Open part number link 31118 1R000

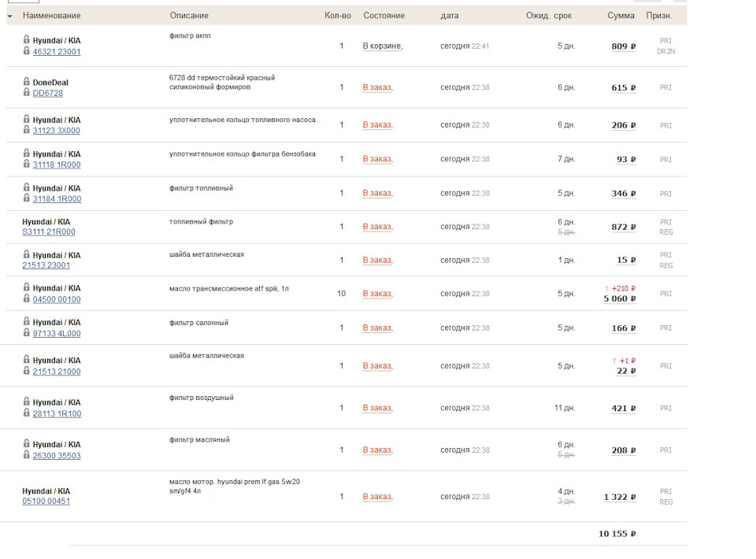coord(57,165)
